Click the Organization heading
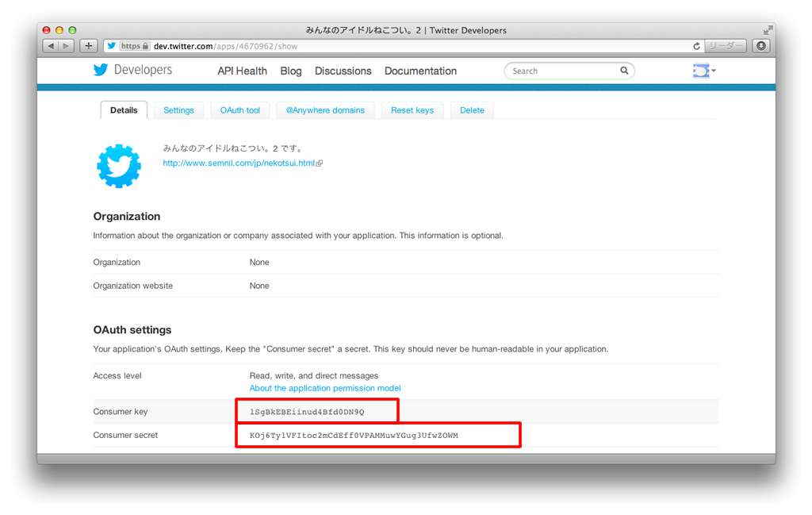 click(127, 217)
